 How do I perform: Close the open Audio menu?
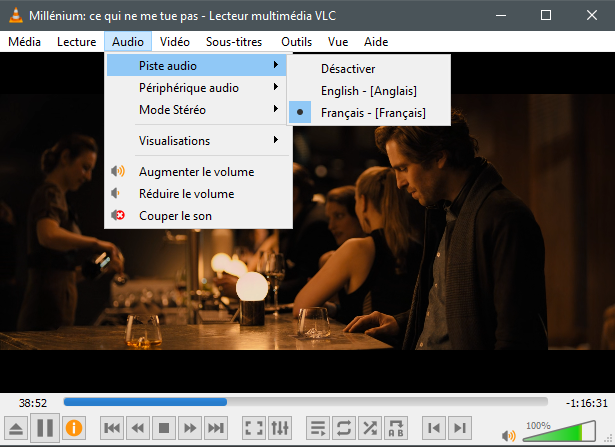pyautogui.click(x=128, y=42)
